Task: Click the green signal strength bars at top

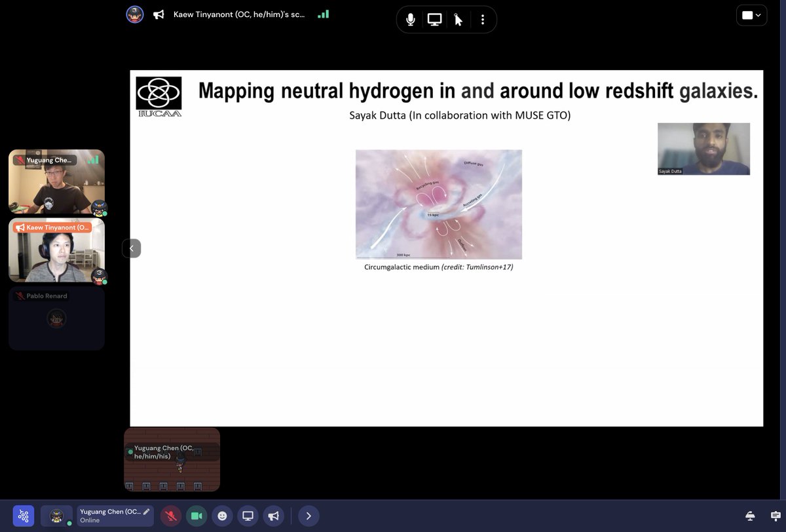Action: pos(323,14)
